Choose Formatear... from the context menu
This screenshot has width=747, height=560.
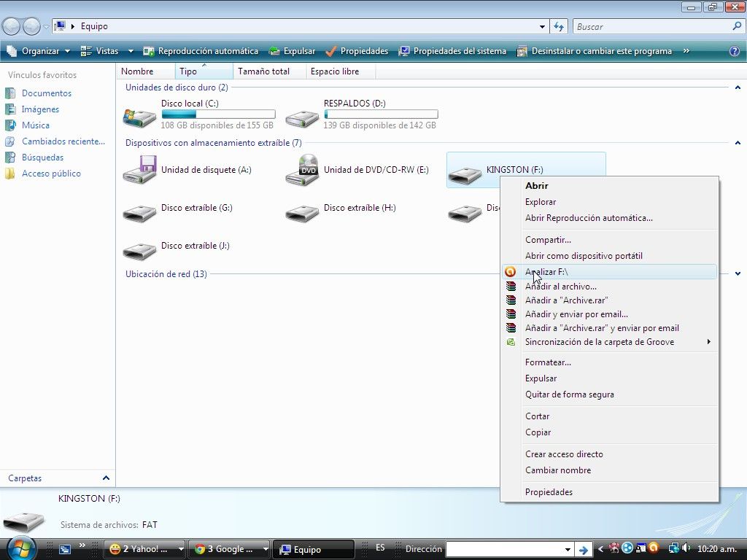coord(548,362)
